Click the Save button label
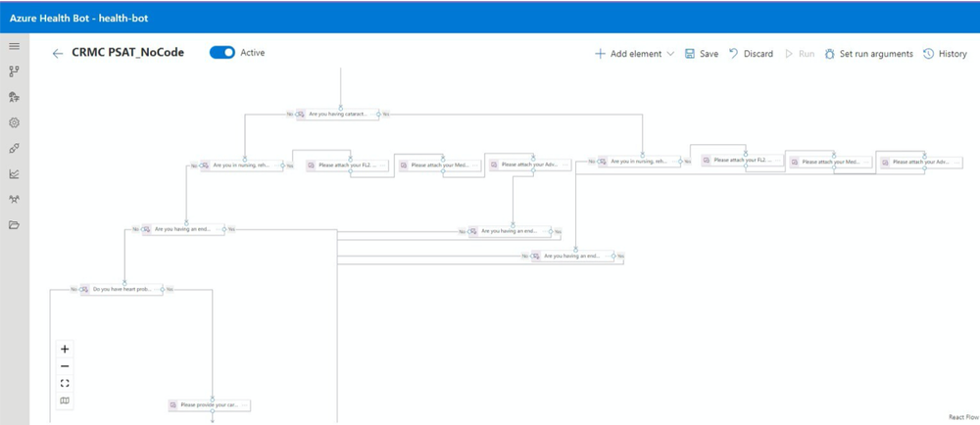Screen dimensions: 980x425 pyautogui.click(x=709, y=54)
